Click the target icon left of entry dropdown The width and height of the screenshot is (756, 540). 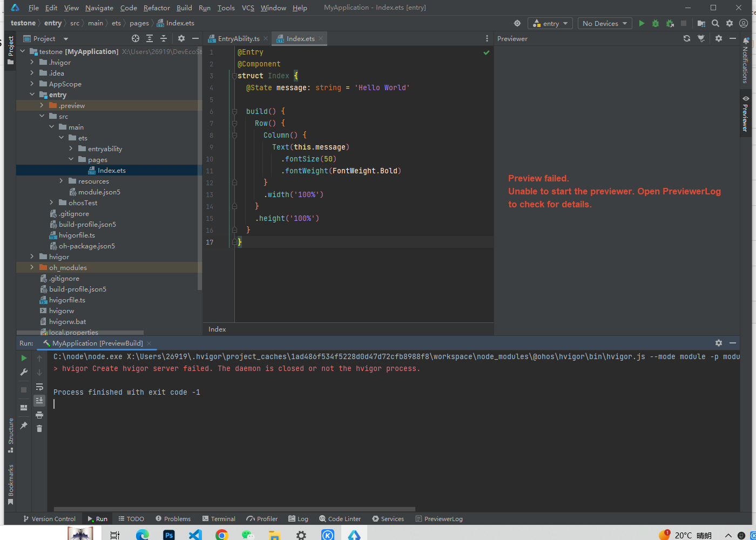pos(517,23)
